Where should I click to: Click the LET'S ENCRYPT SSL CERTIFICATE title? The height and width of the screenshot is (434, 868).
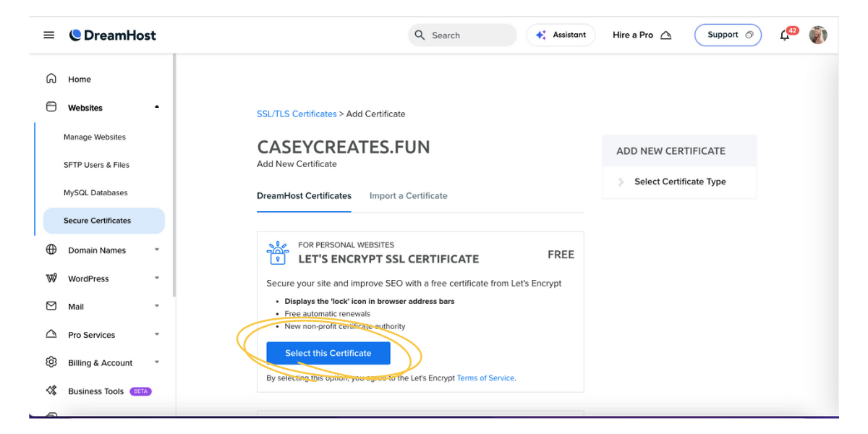pyautogui.click(x=388, y=259)
